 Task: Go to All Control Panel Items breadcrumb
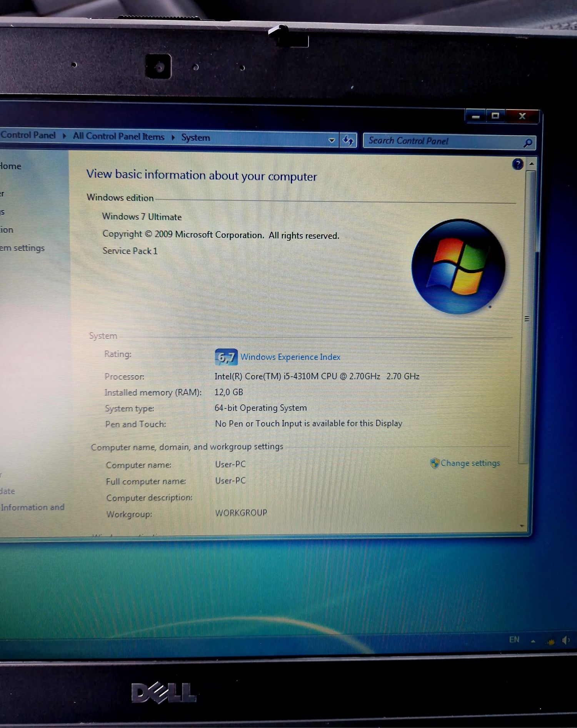(118, 136)
